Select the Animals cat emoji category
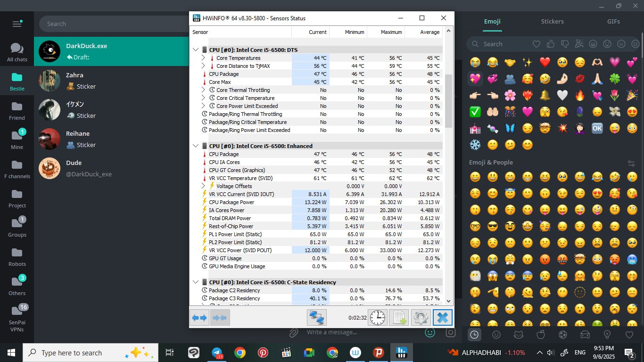644x362 pixels. click(x=518, y=335)
